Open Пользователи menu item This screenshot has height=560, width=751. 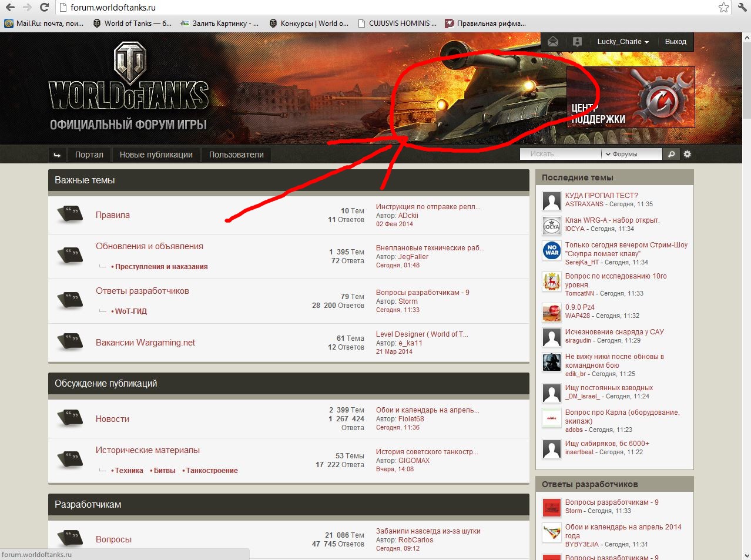click(236, 155)
